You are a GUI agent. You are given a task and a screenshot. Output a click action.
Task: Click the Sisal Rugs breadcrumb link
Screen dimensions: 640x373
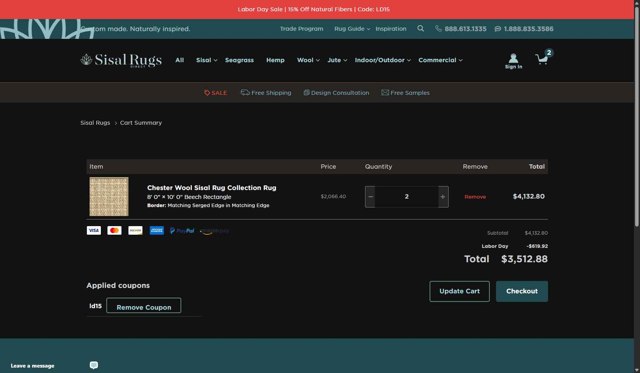tap(95, 122)
